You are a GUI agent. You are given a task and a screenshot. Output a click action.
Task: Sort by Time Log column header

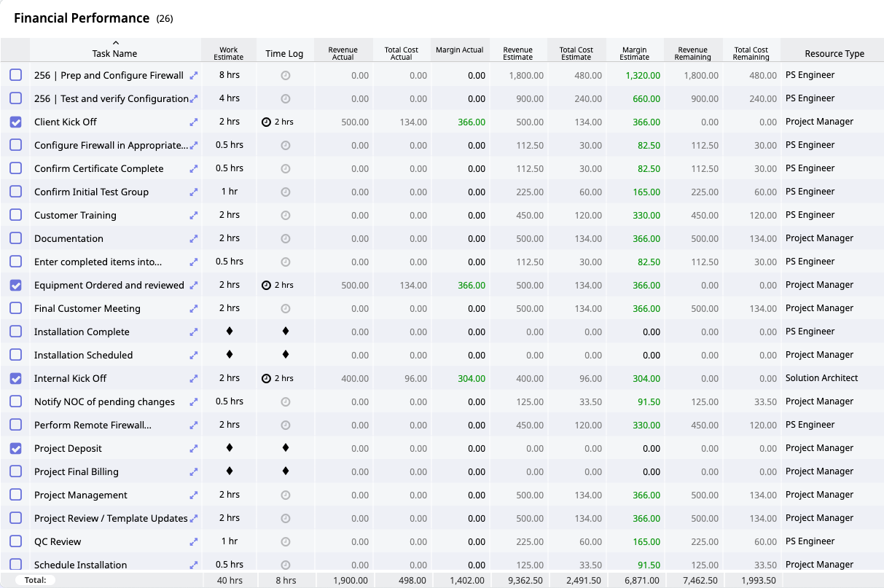click(285, 50)
